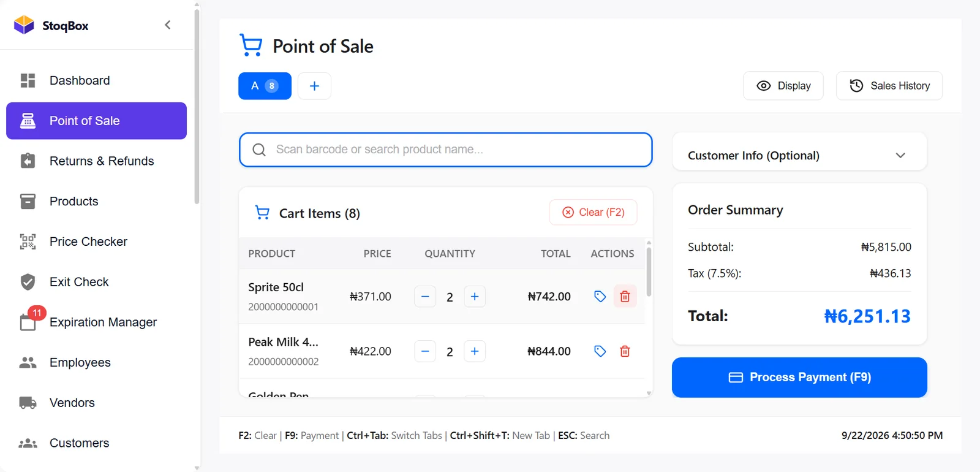The width and height of the screenshot is (980, 472).
Task: Click the Cart Items cart icon
Action: point(262,213)
